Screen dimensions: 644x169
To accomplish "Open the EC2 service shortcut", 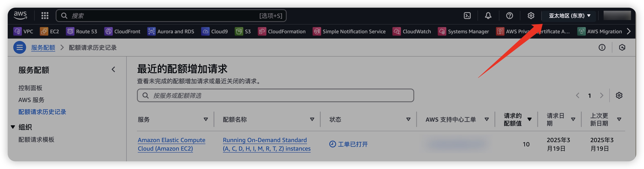I will tap(49, 31).
